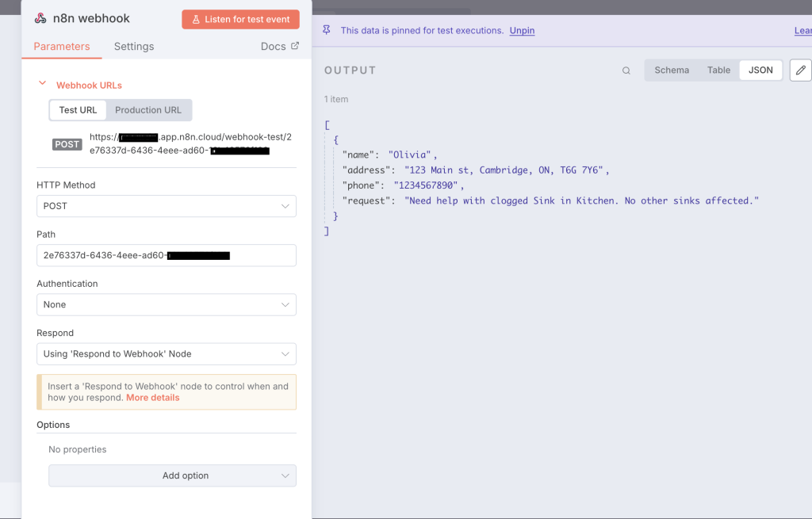Click the n8n webhook node icon
This screenshot has height=519, width=812.
(40, 19)
